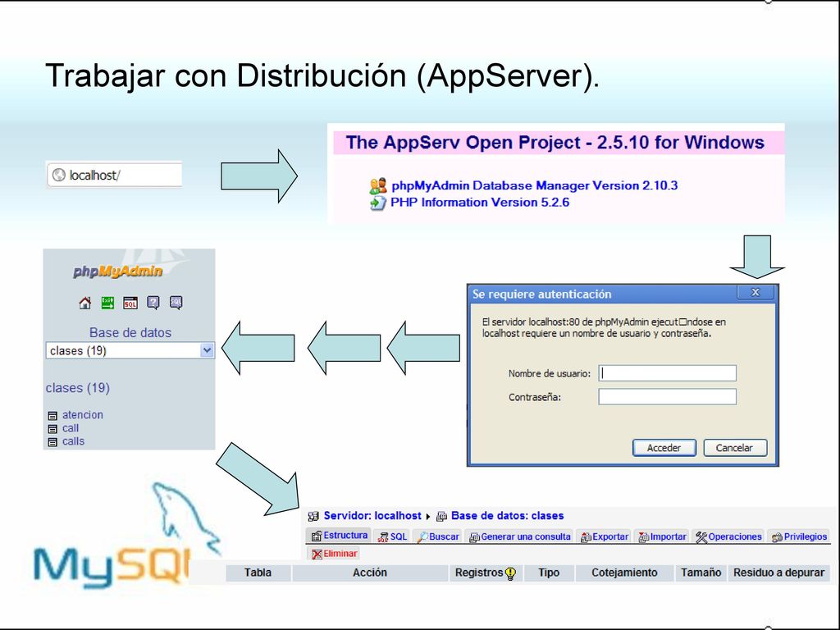Click the Tipo column header
Screen dimensions: 840x630
[549, 573]
